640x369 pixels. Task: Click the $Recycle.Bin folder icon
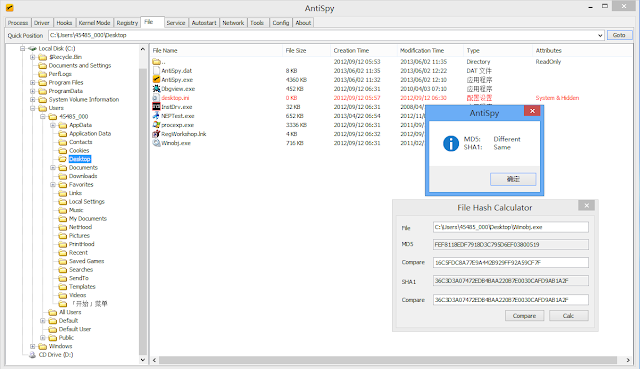click(x=42, y=57)
